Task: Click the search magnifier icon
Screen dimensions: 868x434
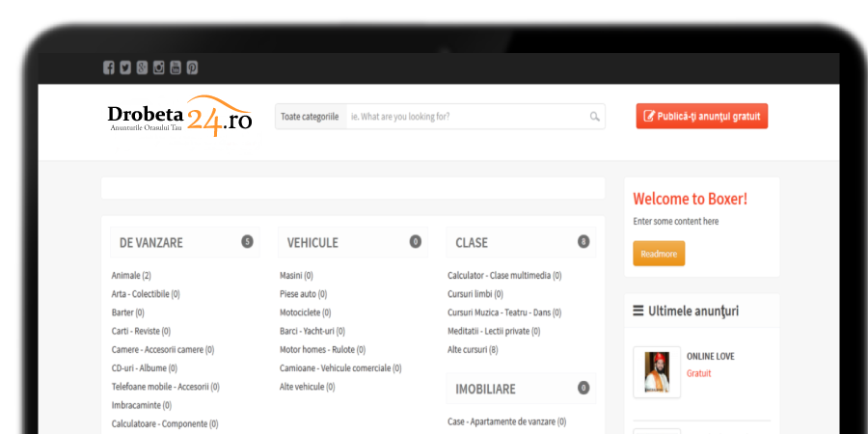Action: (594, 117)
